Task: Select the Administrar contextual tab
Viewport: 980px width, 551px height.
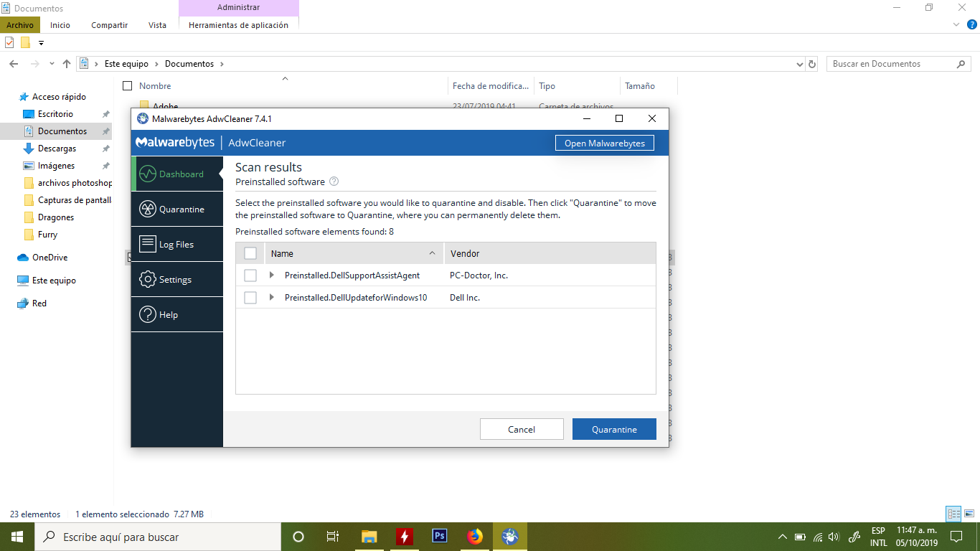Action: tap(238, 7)
